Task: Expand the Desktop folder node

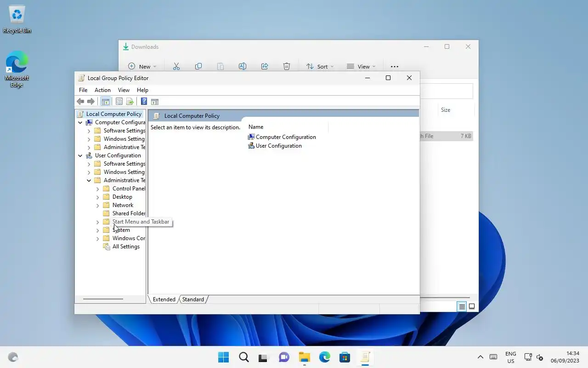Action: (x=98, y=197)
